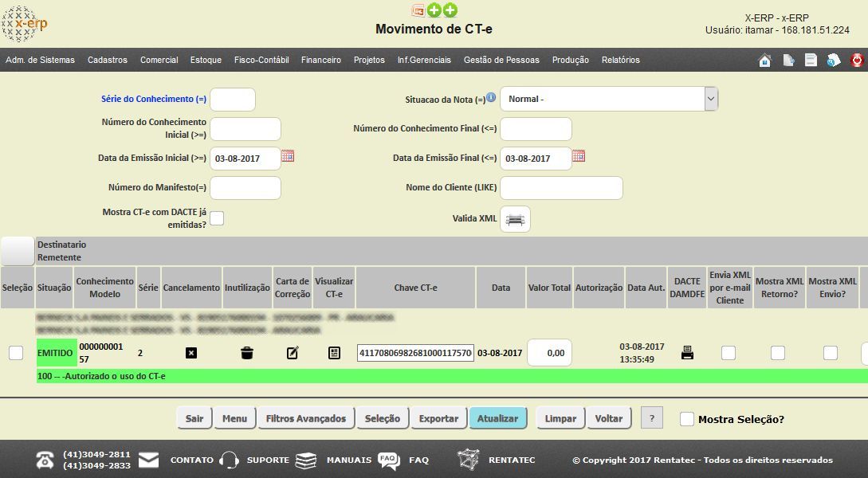Print DACTE using the printer icon
This screenshot has height=478, width=868.
point(687,352)
